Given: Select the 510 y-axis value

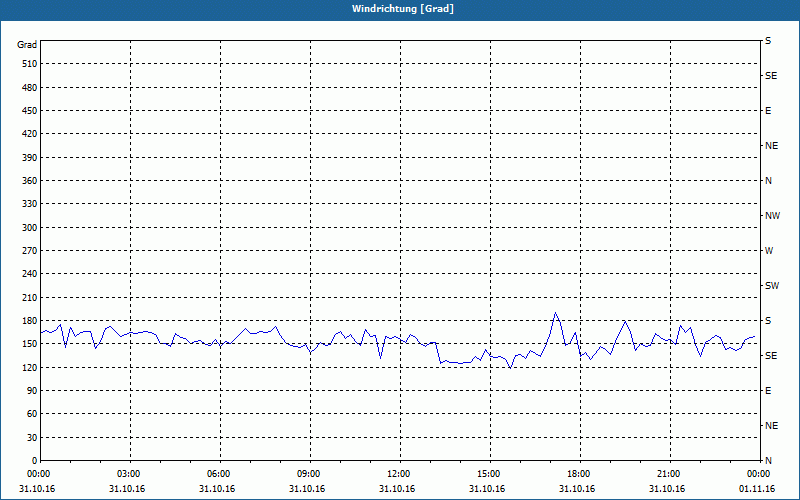Looking at the screenshot, I should 30,64.
